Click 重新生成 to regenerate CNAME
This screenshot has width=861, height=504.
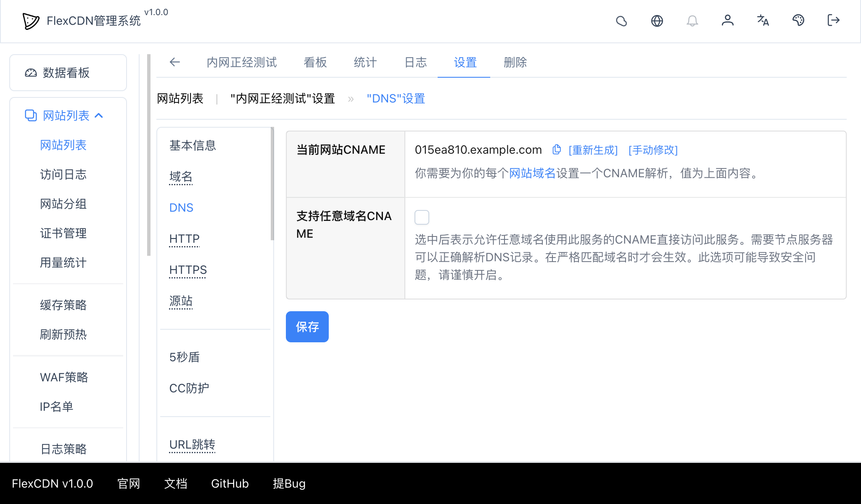[592, 150]
